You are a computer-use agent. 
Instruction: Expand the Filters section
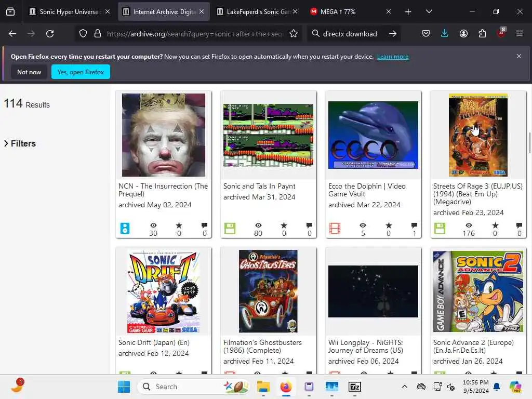(20, 143)
